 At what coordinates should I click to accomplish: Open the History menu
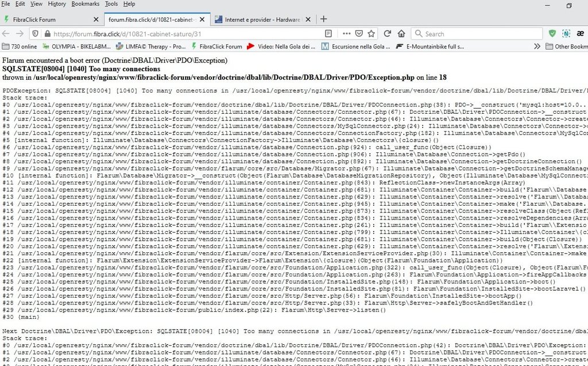(57, 4)
